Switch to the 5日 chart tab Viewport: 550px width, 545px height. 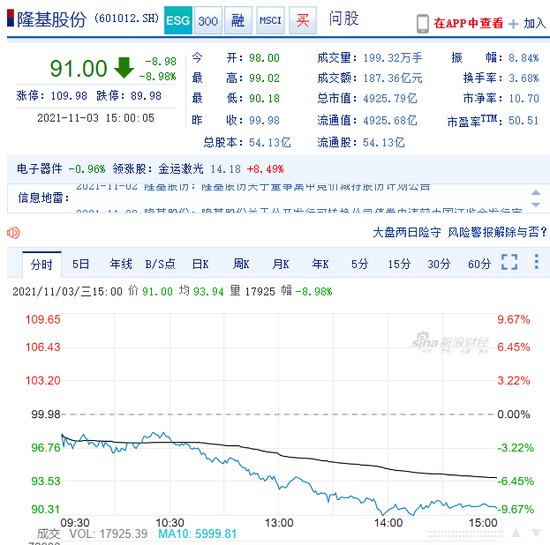point(80,264)
